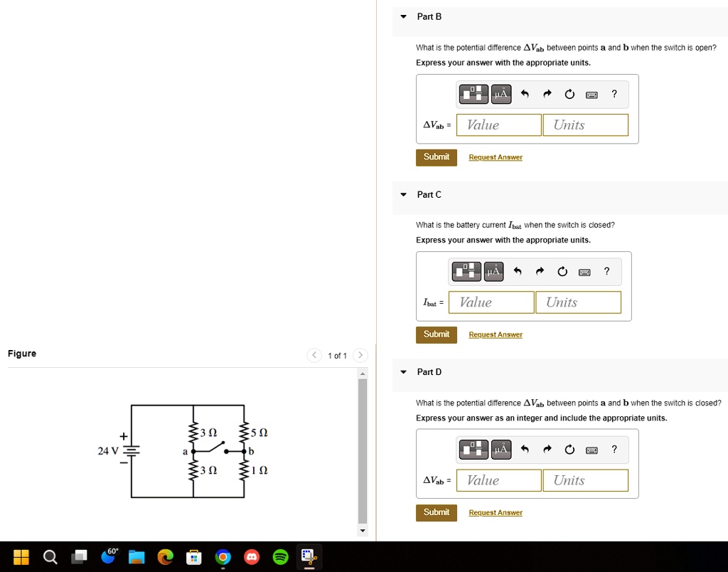Submit the Part D answer
Viewport: 728px width, 572px height.
point(436,512)
